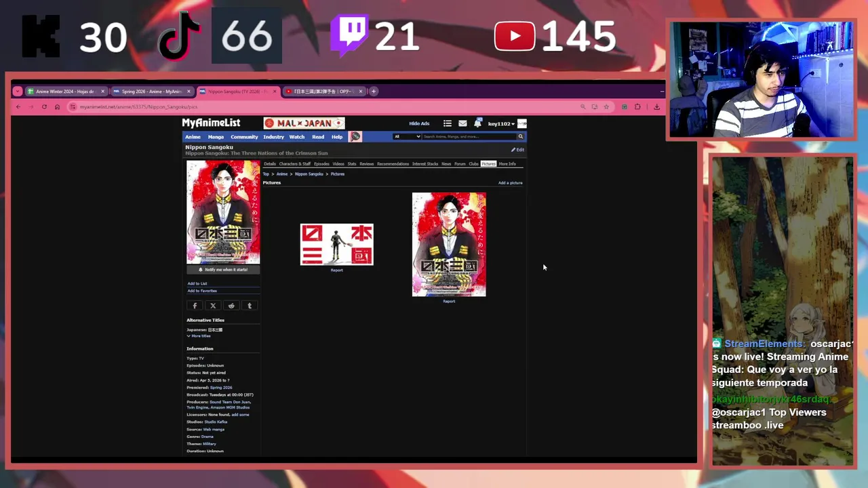Open the Manga menu in MAL navbar

[x=216, y=137]
